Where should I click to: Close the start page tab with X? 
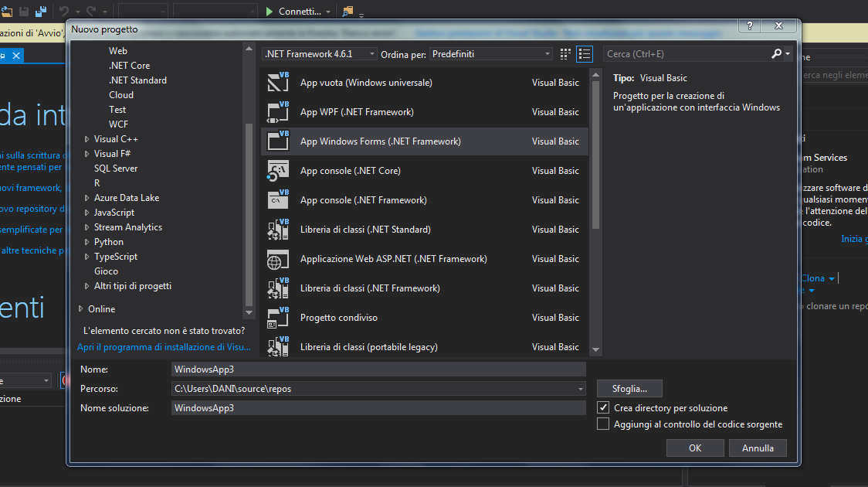[x=16, y=56]
